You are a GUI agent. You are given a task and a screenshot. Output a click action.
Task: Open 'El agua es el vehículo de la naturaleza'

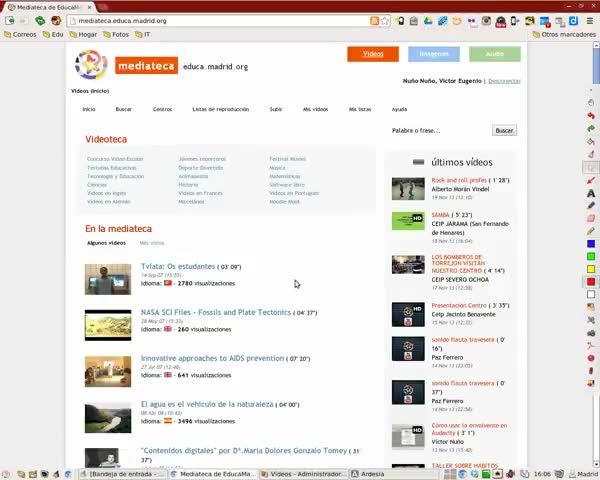[207, 404]
